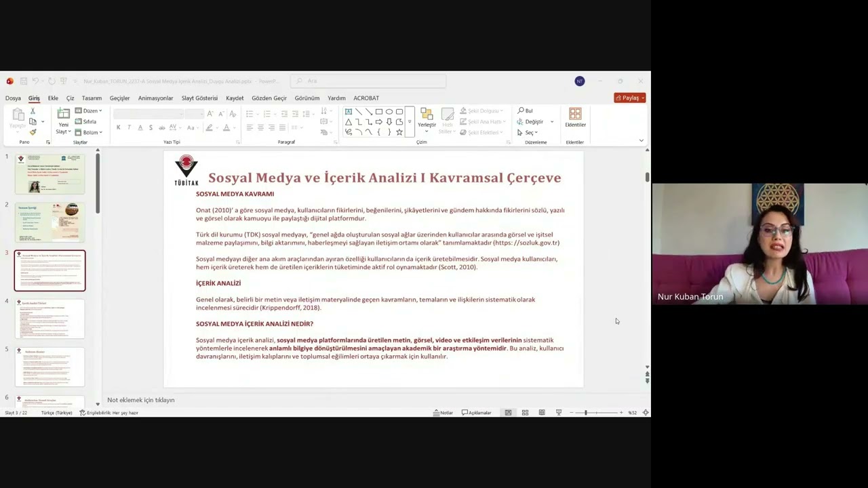Switch to the ACROBAT tab
The width and height of the screenshot is (868, 488).
pos(366,98)
